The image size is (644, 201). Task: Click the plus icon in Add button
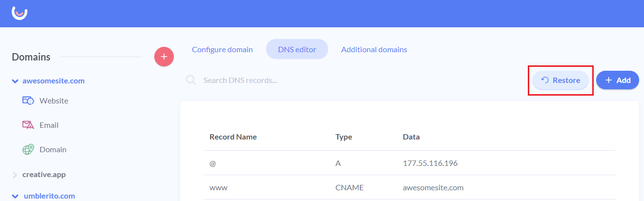pyautogui.click(x=609, y=80)
